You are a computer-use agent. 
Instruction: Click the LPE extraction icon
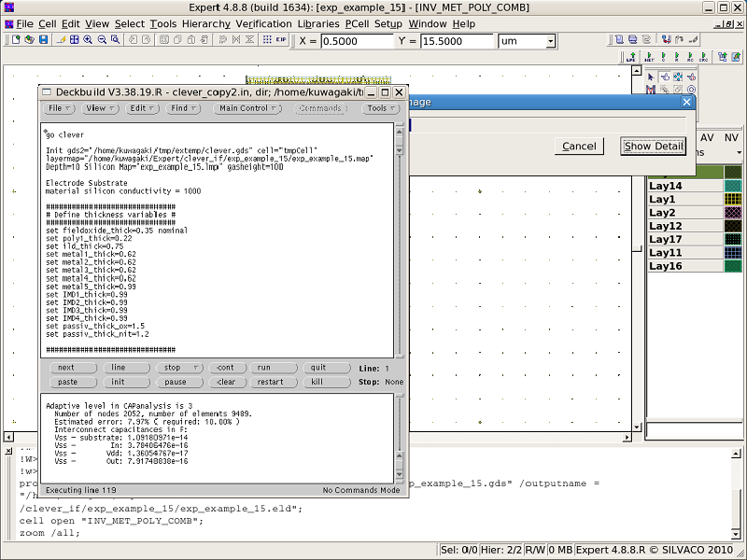click(x=631, y=58)
